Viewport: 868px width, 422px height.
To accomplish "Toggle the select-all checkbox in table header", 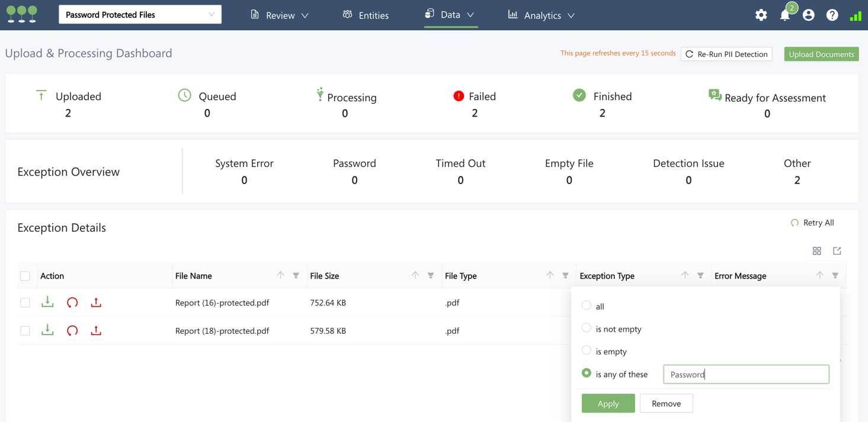I will click(25, 276).
